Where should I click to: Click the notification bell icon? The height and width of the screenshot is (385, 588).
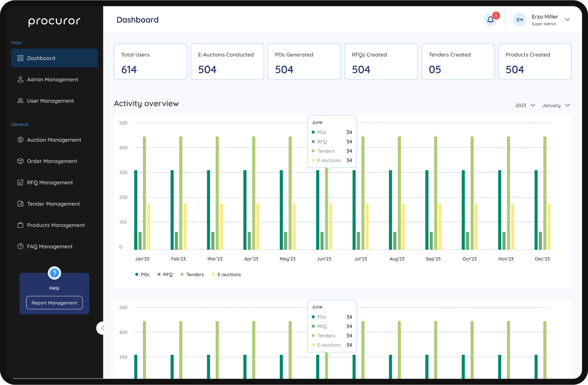pyautogui.click(x=490, y=20)
